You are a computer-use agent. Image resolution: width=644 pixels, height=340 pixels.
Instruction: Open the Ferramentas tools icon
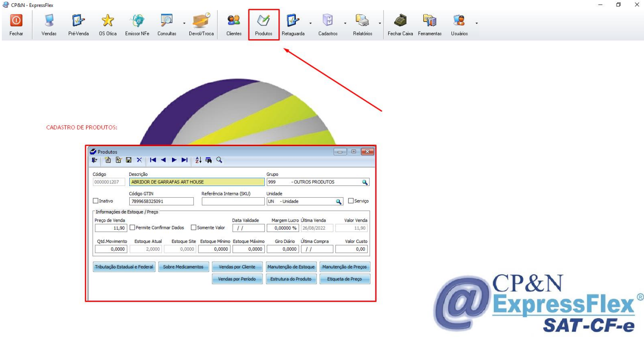430,21
